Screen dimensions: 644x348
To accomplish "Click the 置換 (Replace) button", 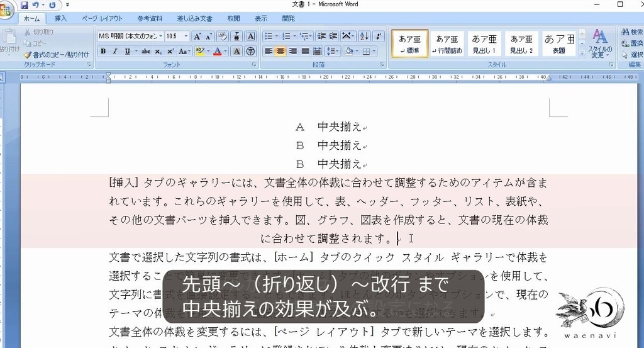I will coord(633,43).
